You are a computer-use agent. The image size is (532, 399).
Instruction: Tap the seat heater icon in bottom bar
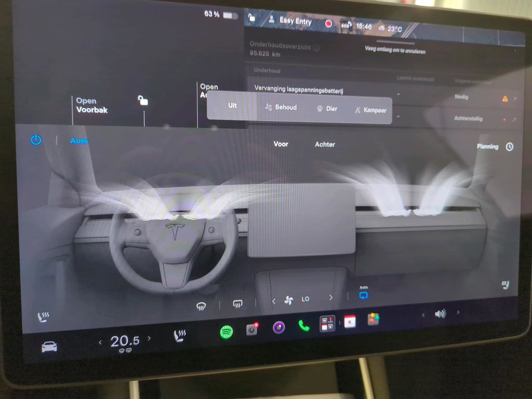point(179,335)
